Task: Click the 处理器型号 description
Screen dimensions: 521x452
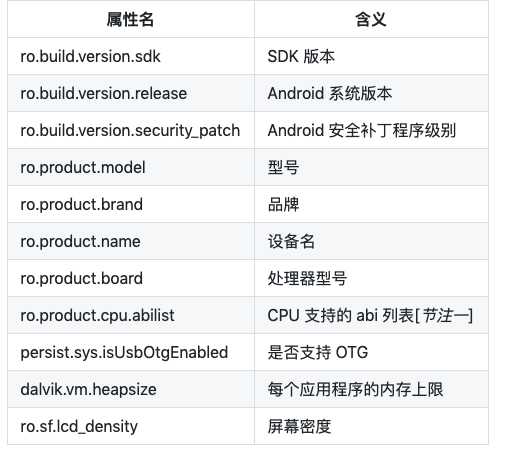Action: [307, 278]
